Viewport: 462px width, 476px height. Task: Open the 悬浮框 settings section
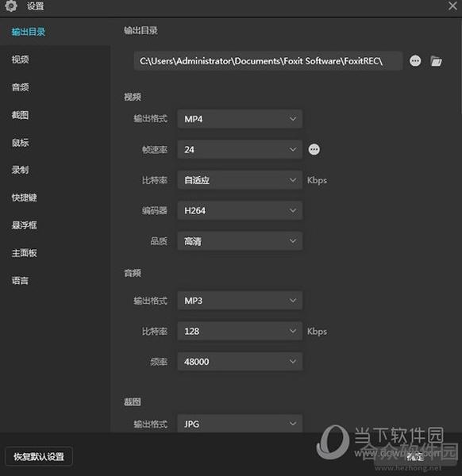pos(24,225)
